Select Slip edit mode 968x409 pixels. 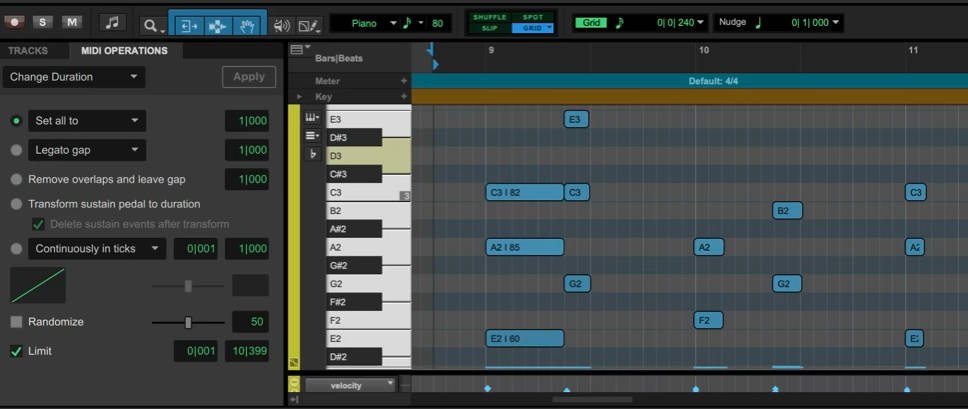(490, 28)
